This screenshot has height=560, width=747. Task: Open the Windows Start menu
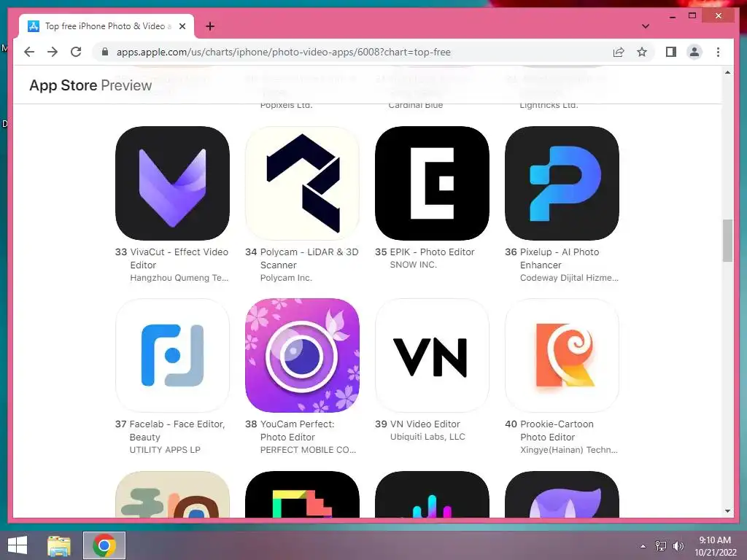[x=18, y=545]
